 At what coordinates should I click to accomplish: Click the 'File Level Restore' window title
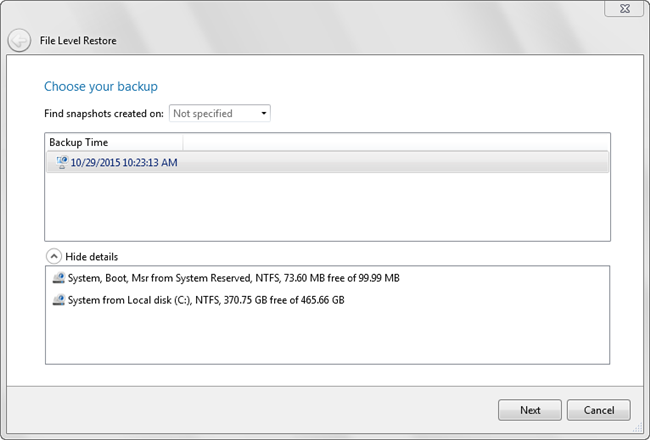pyautogui.click(x=80, y=41)
